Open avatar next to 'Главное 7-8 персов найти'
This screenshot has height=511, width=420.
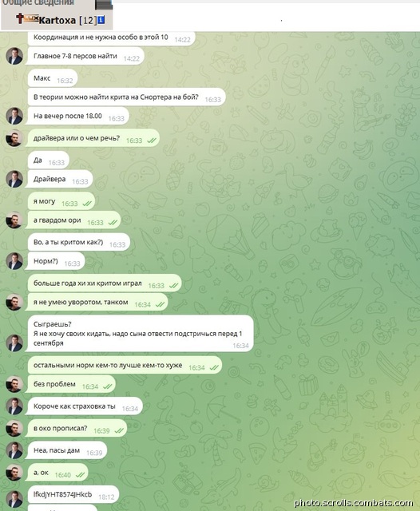pyautogui.click(x=14, y=56)
